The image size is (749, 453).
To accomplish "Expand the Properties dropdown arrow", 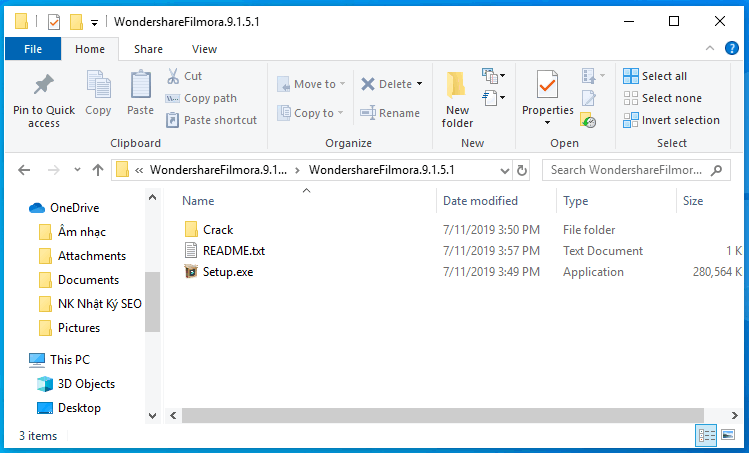I will [547, 123].
